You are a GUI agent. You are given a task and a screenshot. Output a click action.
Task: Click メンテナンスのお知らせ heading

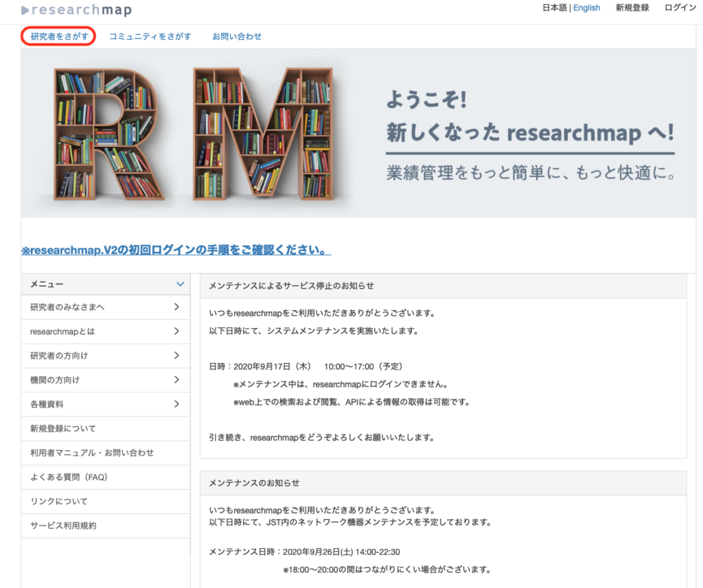tap(254, 482)
